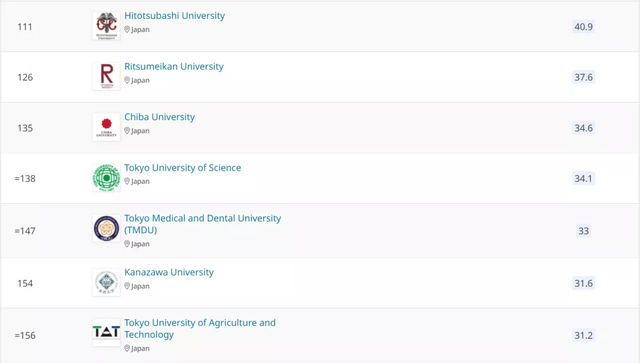Open the Ritsumeikan University link
The width and height of the screenshot is (640, 363).
point(174,66)
